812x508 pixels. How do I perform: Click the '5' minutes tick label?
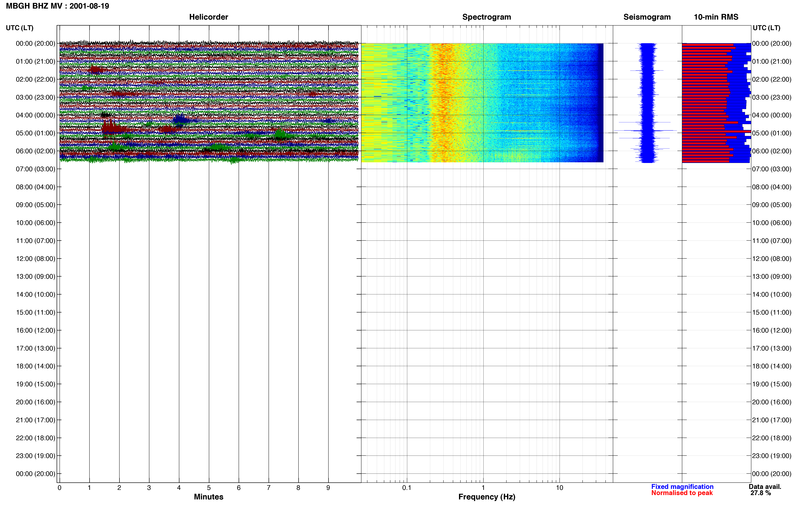pos(209,487)
